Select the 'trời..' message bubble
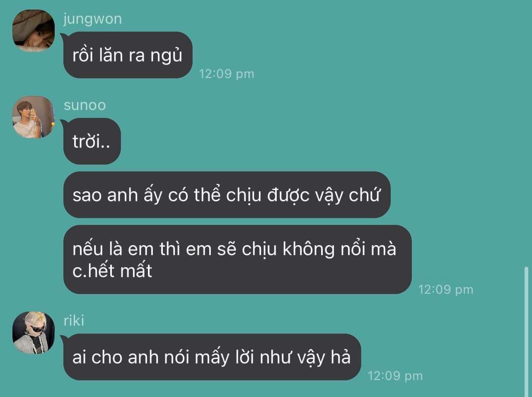This screenshot has height=397, width=532. coord(92,141)
